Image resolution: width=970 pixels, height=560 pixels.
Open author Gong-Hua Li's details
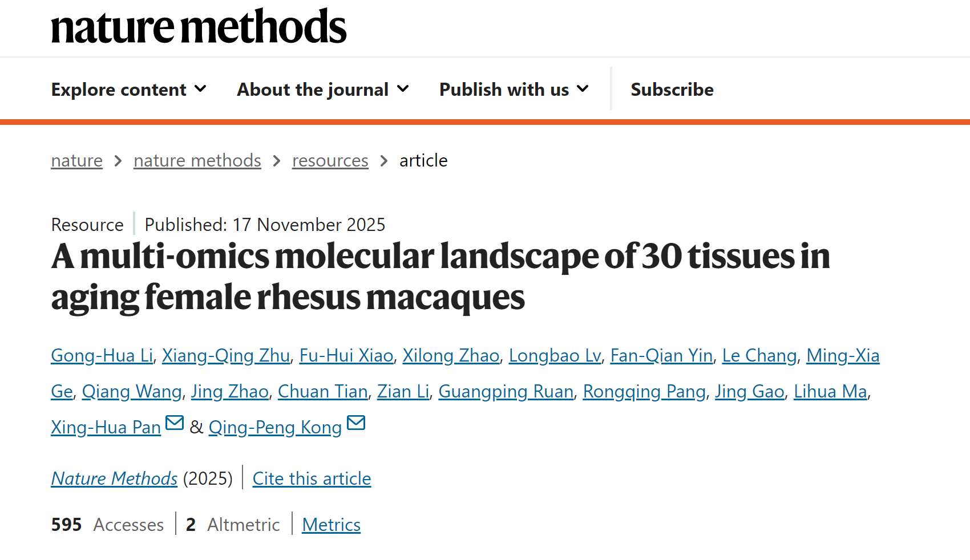pos(102,356)
